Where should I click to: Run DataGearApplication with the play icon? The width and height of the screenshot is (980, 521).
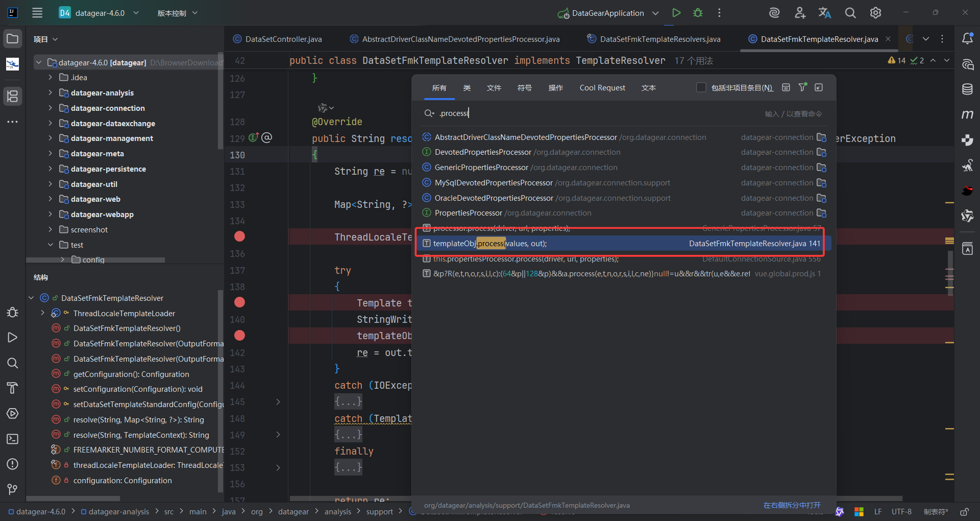point(676,13)
